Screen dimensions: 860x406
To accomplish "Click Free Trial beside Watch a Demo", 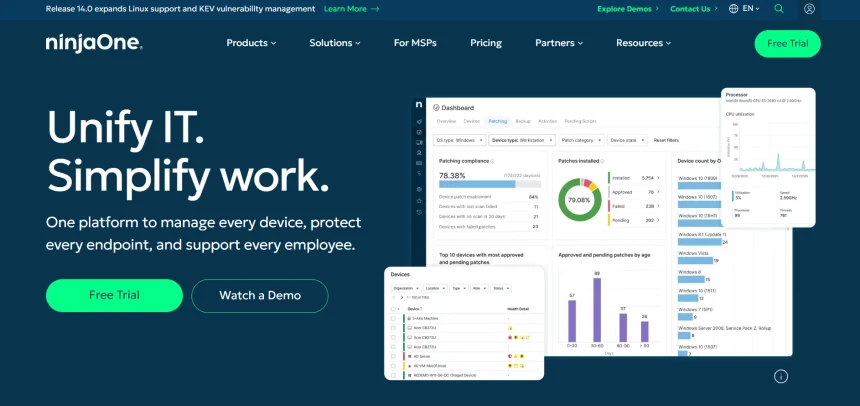I will click(114, 295).
